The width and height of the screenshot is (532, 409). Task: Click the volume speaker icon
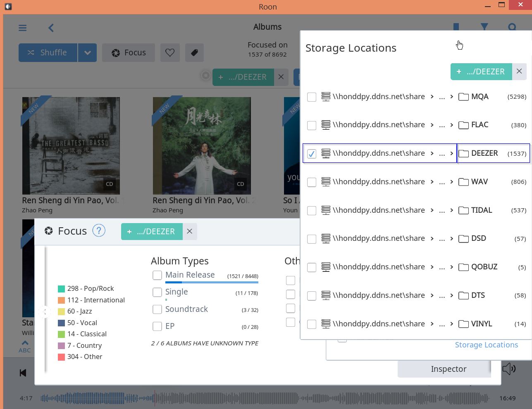pos(509,369)
